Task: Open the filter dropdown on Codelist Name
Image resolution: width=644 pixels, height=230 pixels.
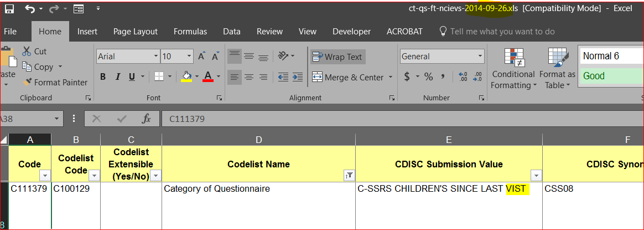Action: 350,176
